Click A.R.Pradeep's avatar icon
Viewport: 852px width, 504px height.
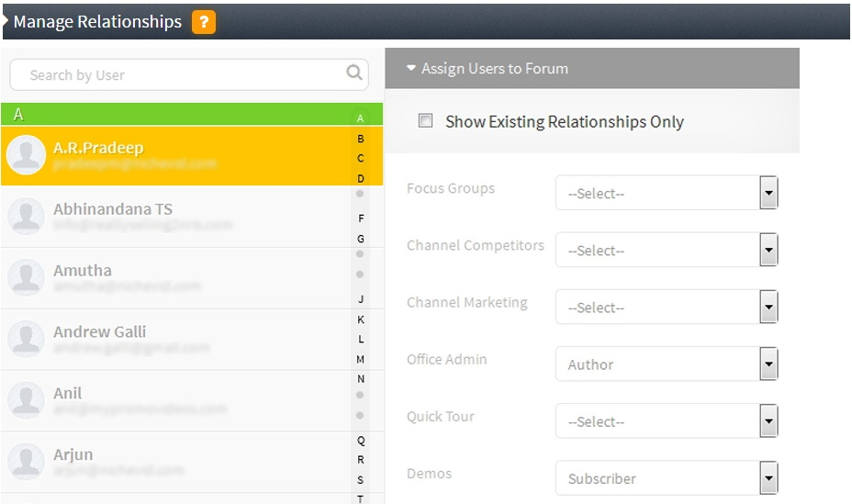pos(26,154)
